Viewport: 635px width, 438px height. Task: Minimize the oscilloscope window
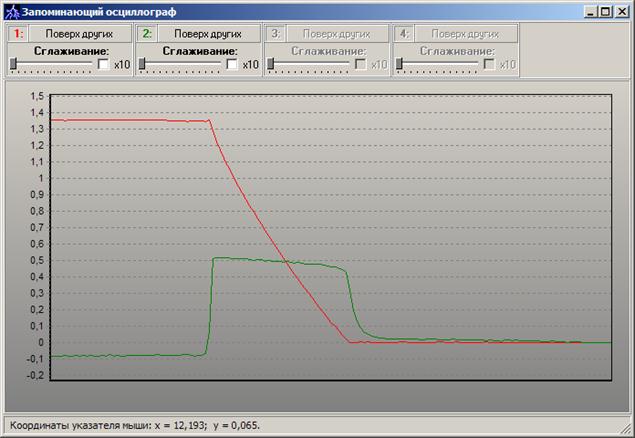click(x=591, y=12)
